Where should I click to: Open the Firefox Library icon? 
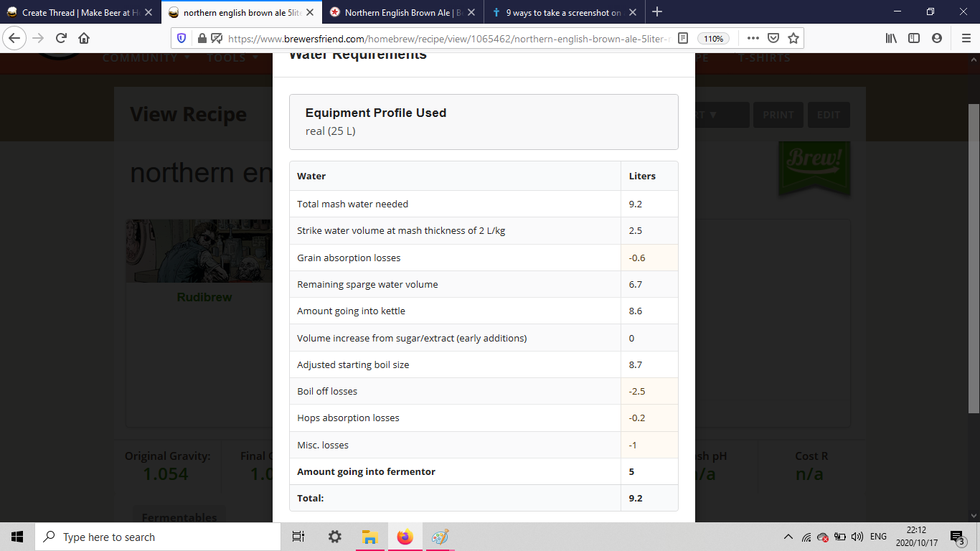891,38
